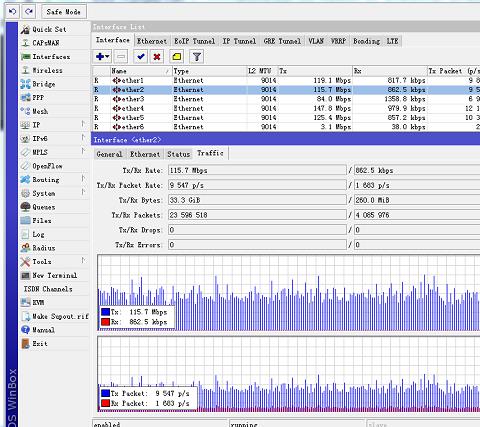The width and height of the screenshot is (480, 427).
Task: Open ISDN Channels in sidebar
Action: coord(48,289)
